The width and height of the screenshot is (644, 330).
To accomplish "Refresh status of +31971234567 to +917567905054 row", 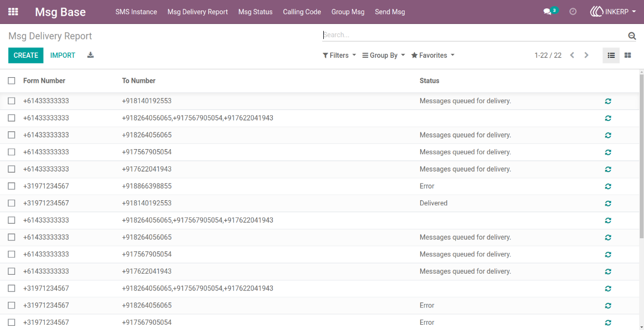I will [608, 323].
